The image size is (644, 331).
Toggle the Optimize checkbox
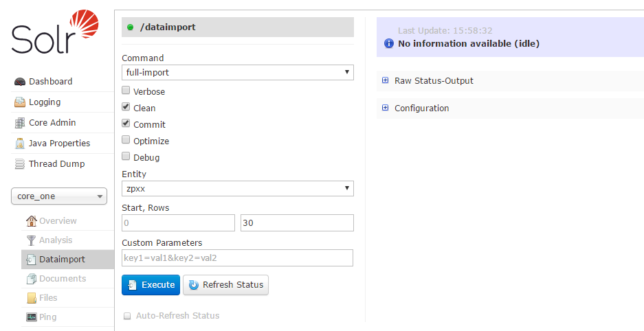tap(126, 140)
